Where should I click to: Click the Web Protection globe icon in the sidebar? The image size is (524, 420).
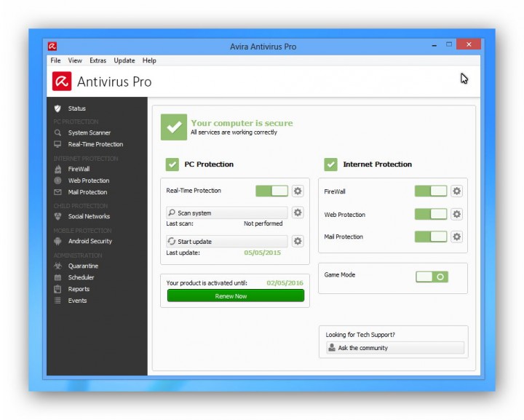pos(57,181)
